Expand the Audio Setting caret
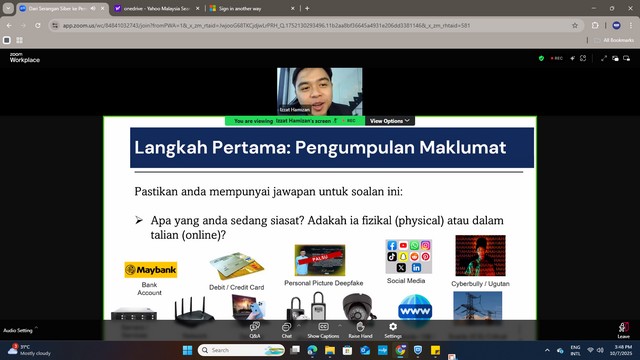Viewport: 640px width, 360px height. [36, 328]
